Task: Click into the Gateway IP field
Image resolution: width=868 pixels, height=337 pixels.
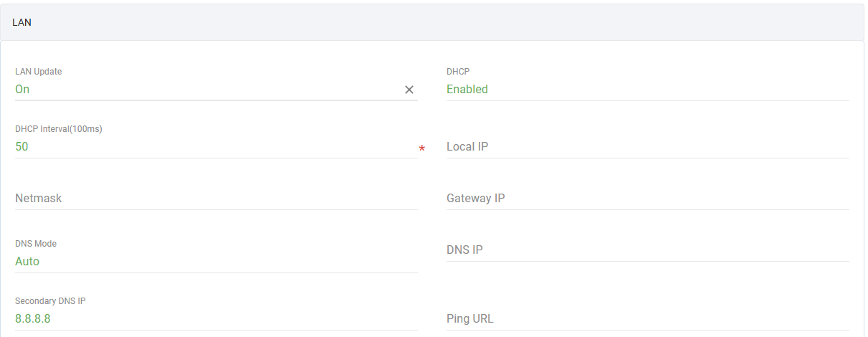Action: (x=647, y=199)
